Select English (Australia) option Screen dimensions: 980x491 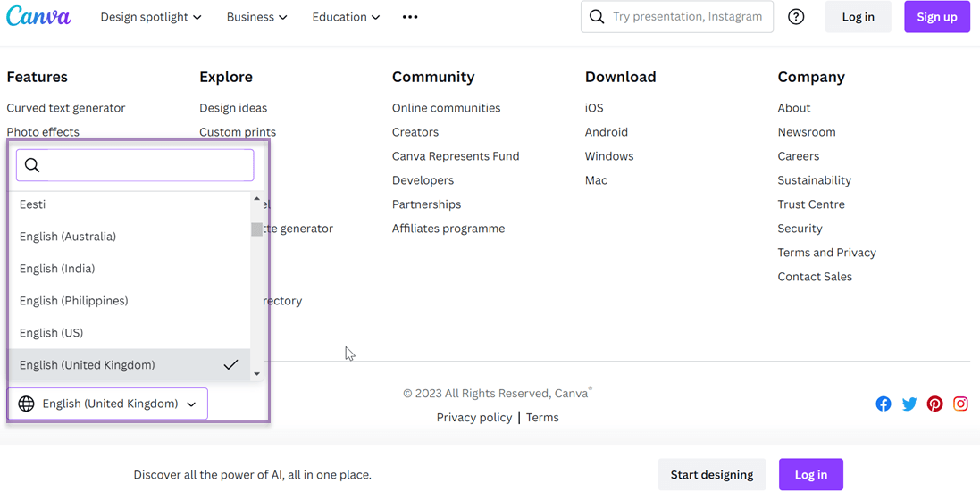coord(130,237)
